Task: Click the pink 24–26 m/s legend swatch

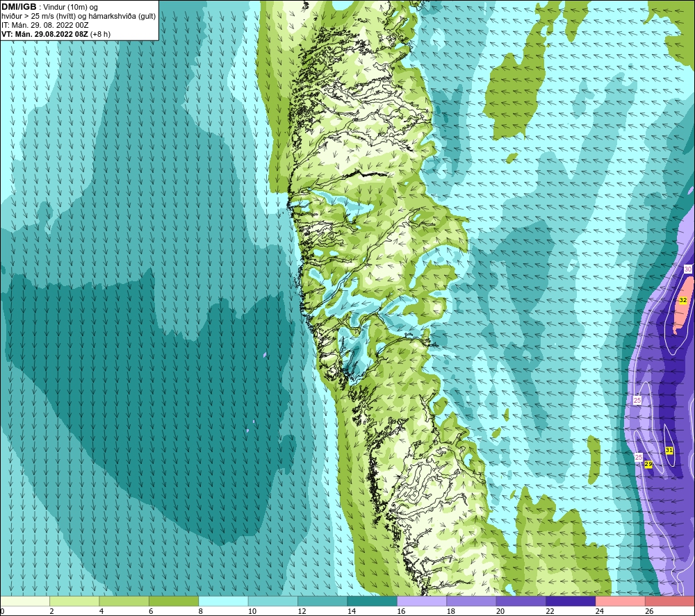Action: (621, 601)
